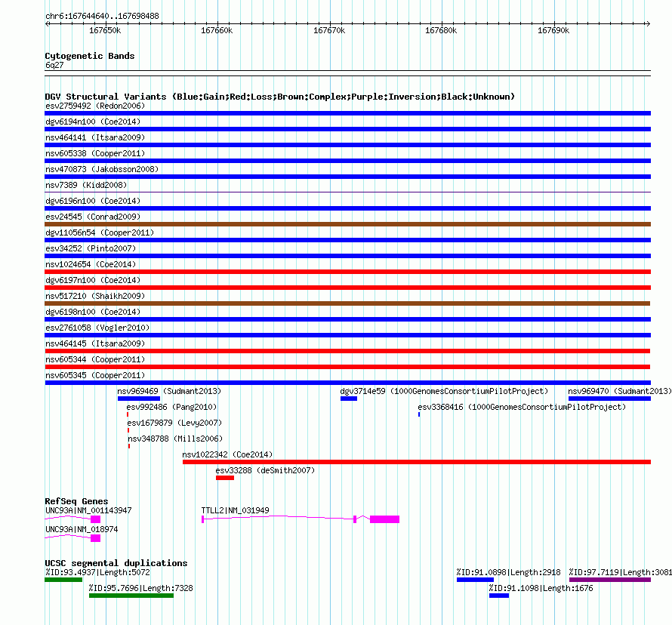Select the nsv464145 (Itsara2009) label
The width and height of the screenshot is (672, 625).
[95, 343]
